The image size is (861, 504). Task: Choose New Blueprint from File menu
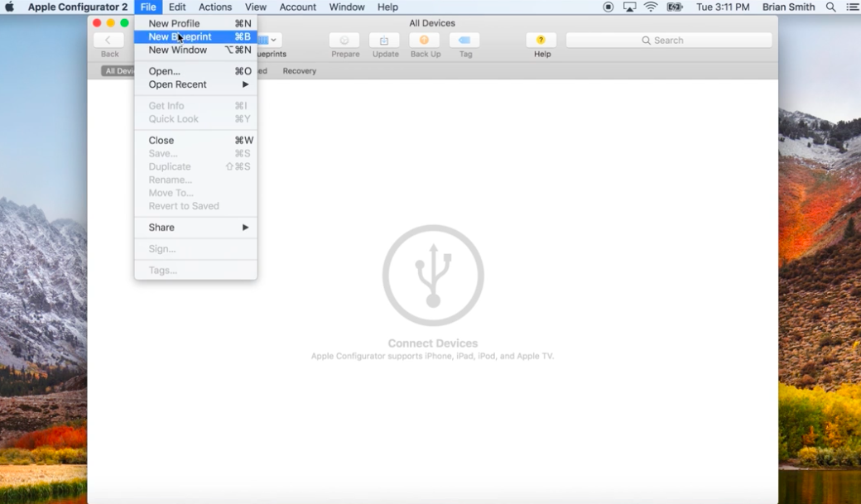[196, 36]
